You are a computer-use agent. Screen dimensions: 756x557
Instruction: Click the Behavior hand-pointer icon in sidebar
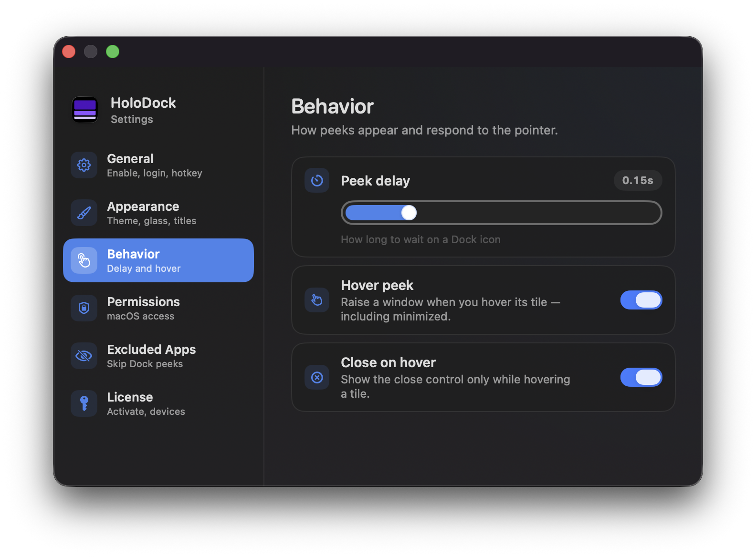tap(84, 260)
